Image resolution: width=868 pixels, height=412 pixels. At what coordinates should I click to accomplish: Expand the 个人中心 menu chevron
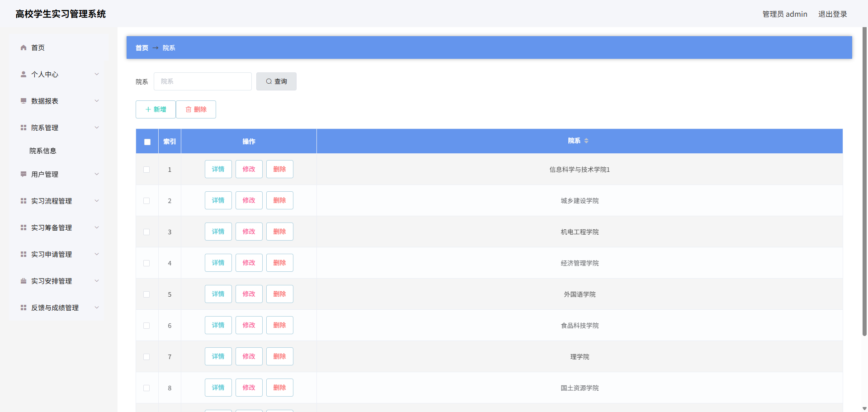(96, 74)
